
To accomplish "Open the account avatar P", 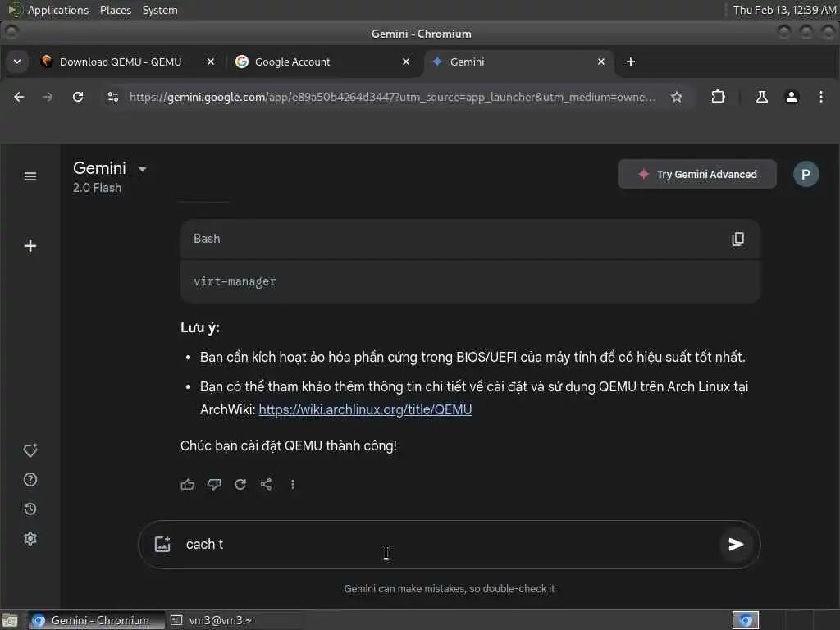I will pos(806,174).
